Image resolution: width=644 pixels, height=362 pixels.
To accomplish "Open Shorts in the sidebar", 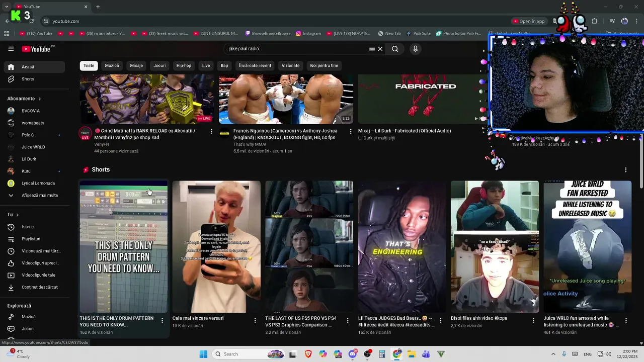I will [34, 79].
